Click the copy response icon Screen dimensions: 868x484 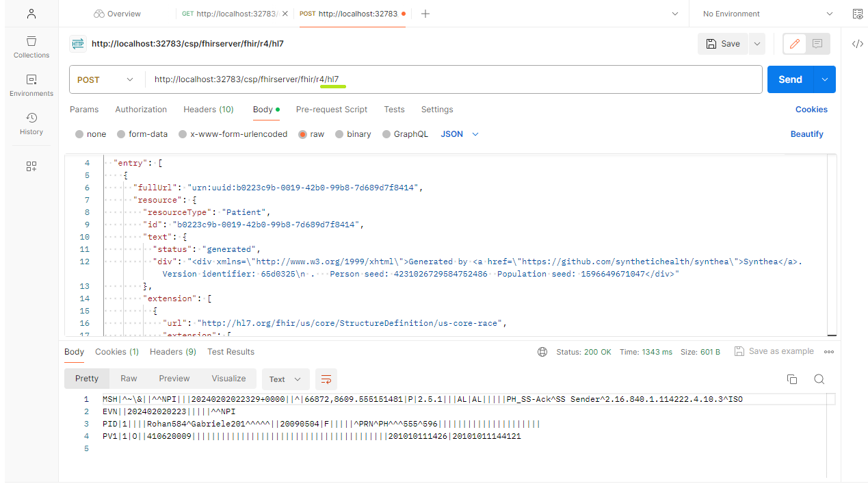click(x=792, y=379)
